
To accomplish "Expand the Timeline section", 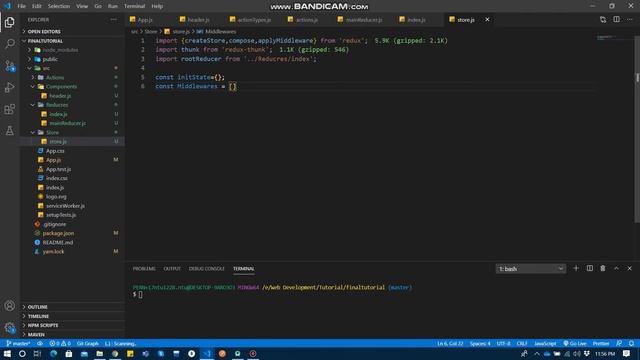I will [73, 316].
